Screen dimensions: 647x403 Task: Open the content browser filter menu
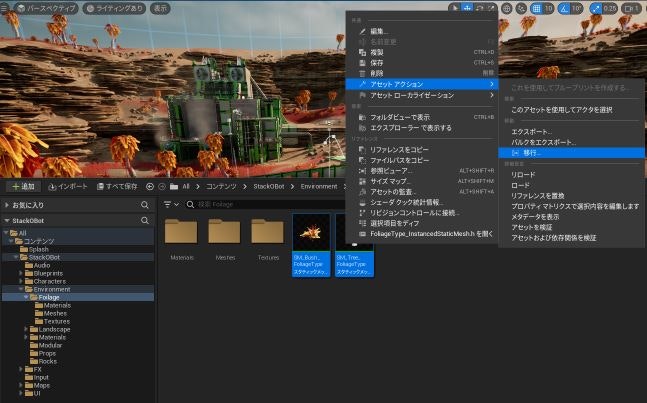click(171, 204)
